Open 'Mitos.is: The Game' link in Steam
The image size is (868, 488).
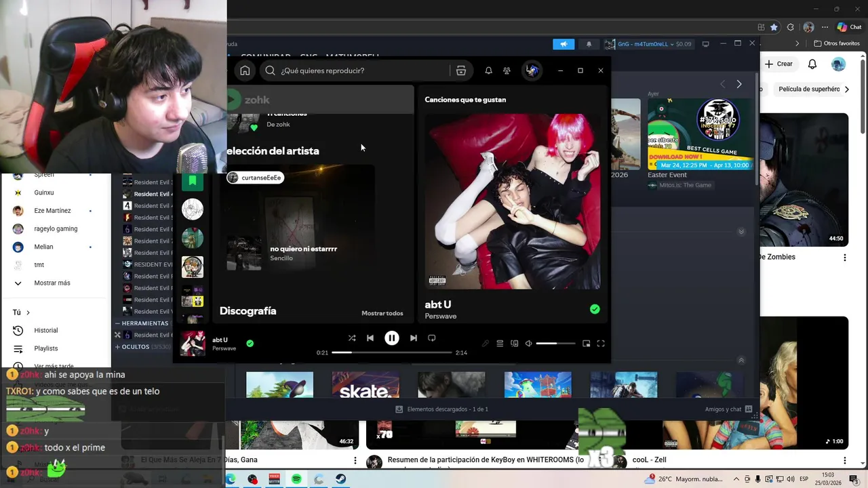click(x=684, y=185)
